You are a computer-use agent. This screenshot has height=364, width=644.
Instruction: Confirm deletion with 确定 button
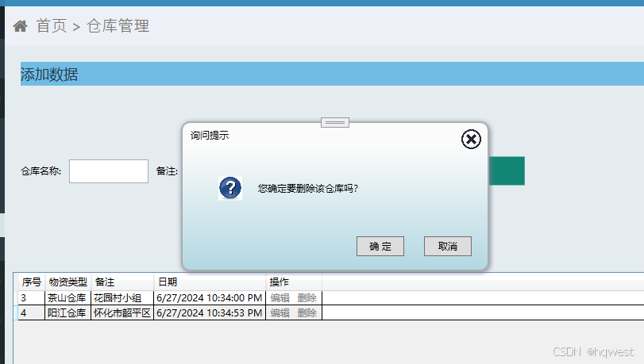point(380,246)
